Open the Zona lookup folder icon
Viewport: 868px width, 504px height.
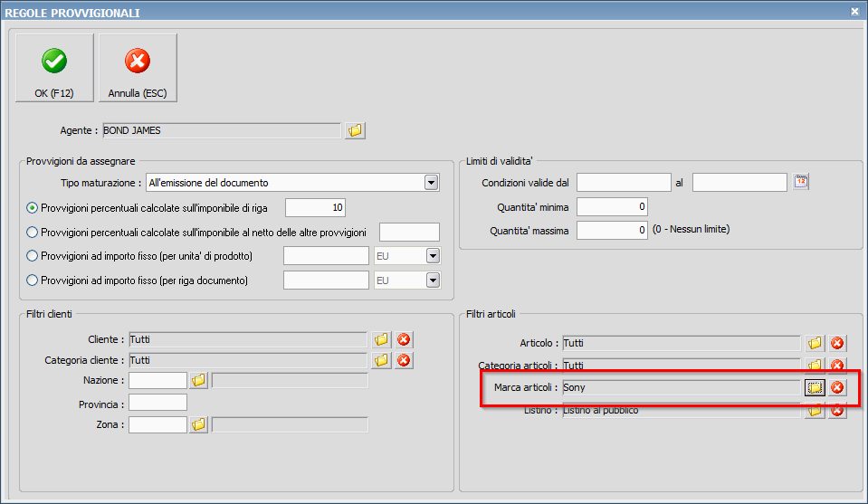coord(199,424)
